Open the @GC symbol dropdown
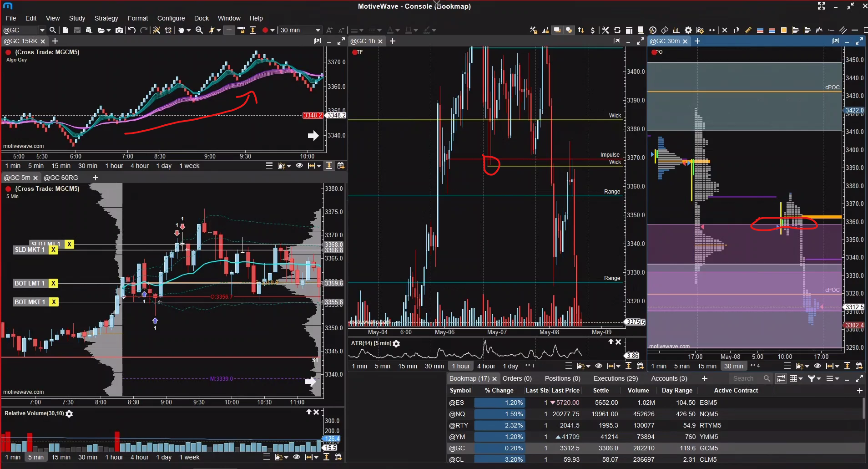 tap(42, 30)
